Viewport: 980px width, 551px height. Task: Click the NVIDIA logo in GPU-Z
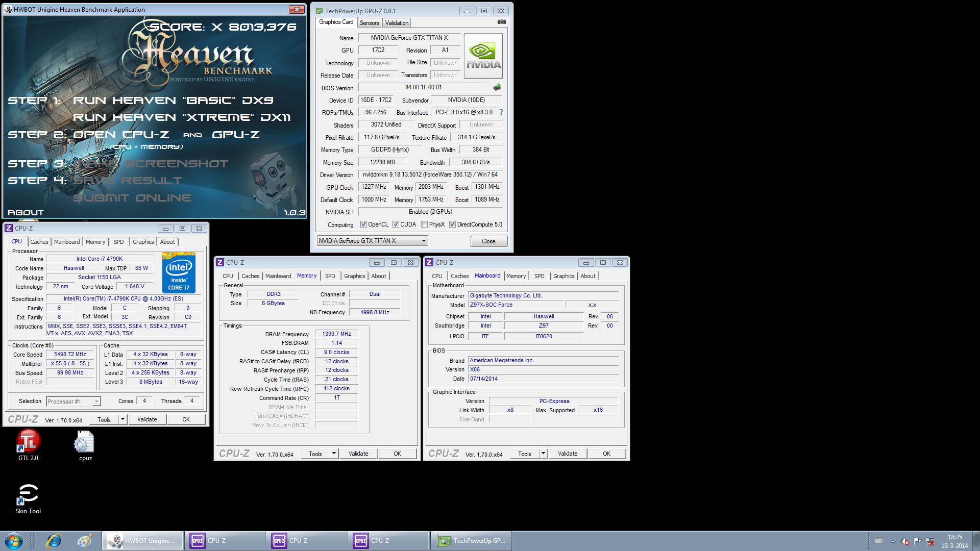(x=483, y=56)
